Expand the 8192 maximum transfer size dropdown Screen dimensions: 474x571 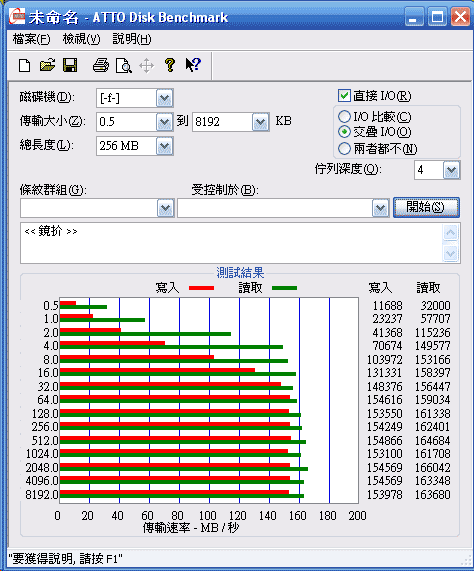coord(260,122)
